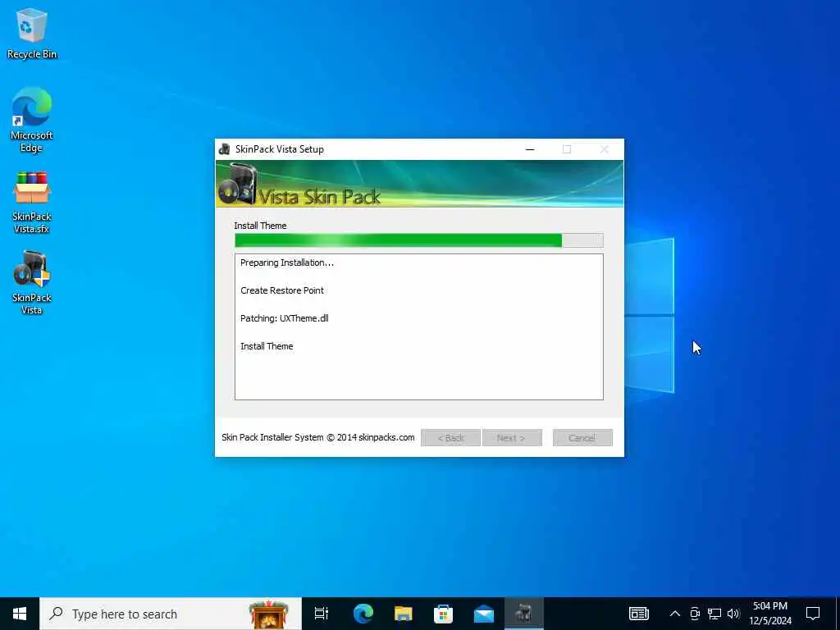
Task: Open the Windows Start menu
Action: [20, 614]
